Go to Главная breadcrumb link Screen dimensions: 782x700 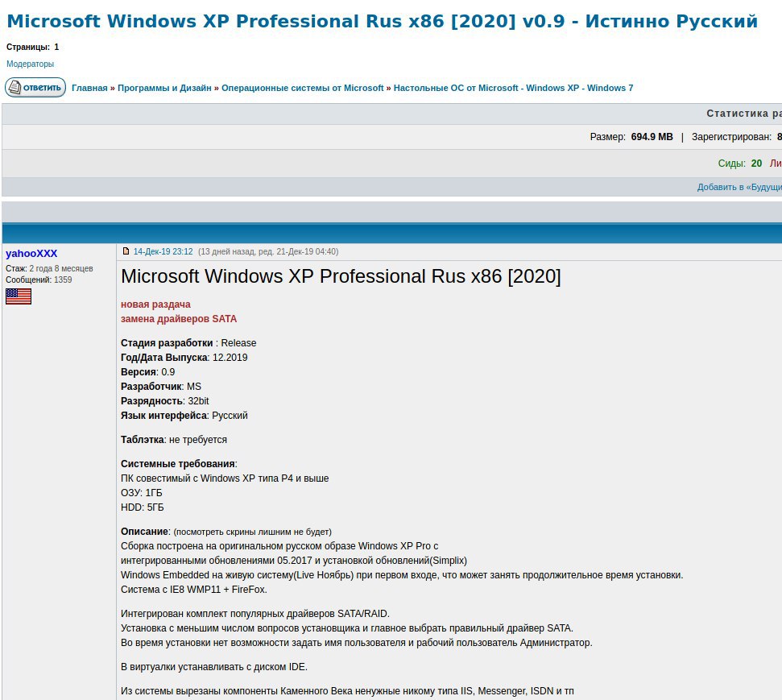point(89,88)
